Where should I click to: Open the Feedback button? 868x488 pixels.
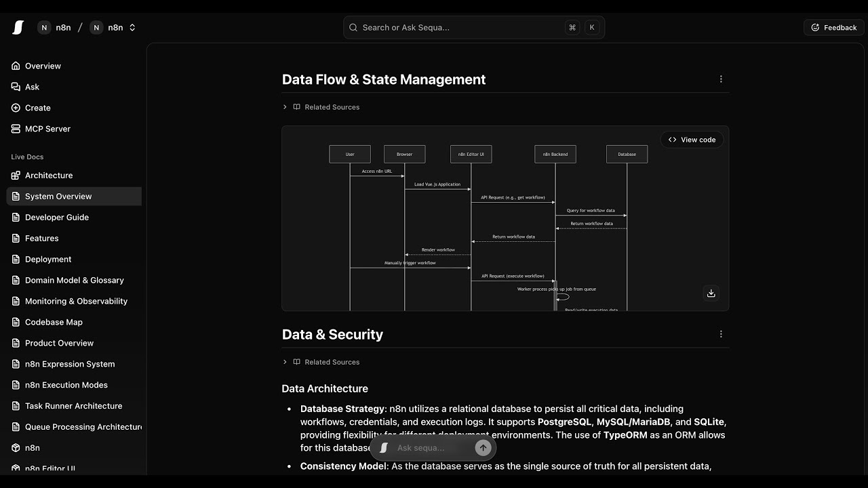(833, 28)
